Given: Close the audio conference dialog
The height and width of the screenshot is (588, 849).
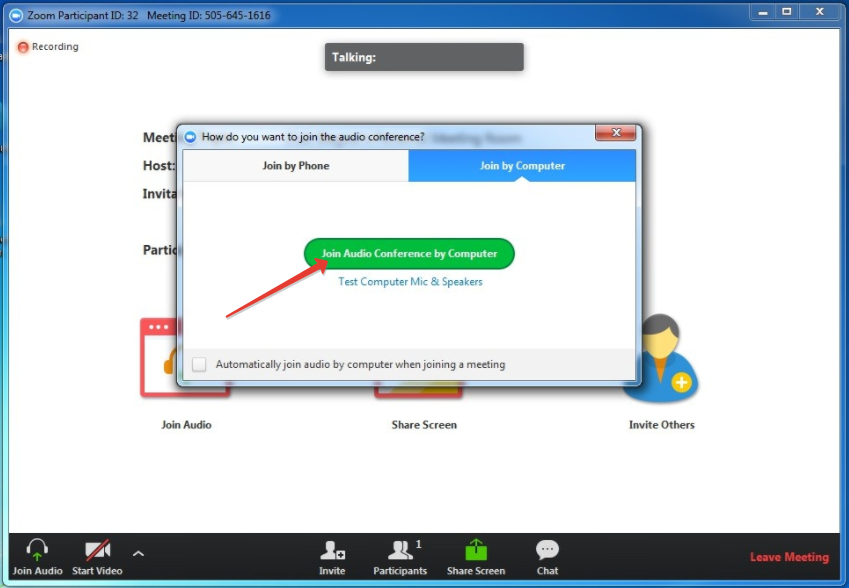Looking at the screenshot, I should click(x=616, y=133).
